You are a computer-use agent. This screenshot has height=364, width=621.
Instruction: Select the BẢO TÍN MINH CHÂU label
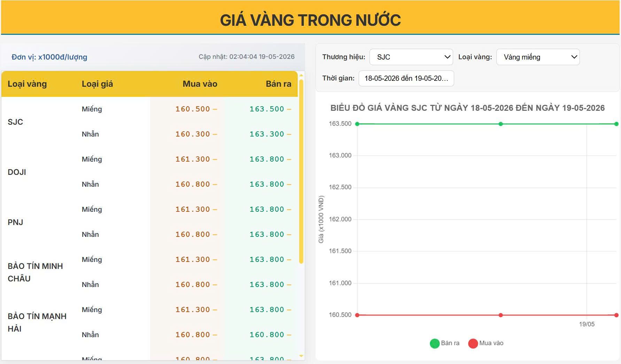tap(35, 272)
